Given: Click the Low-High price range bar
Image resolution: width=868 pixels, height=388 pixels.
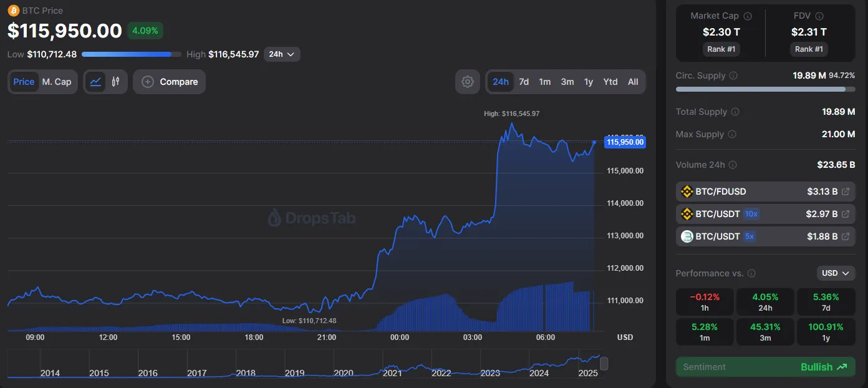Looking at the screenshot, I should (x=132, y=54).
